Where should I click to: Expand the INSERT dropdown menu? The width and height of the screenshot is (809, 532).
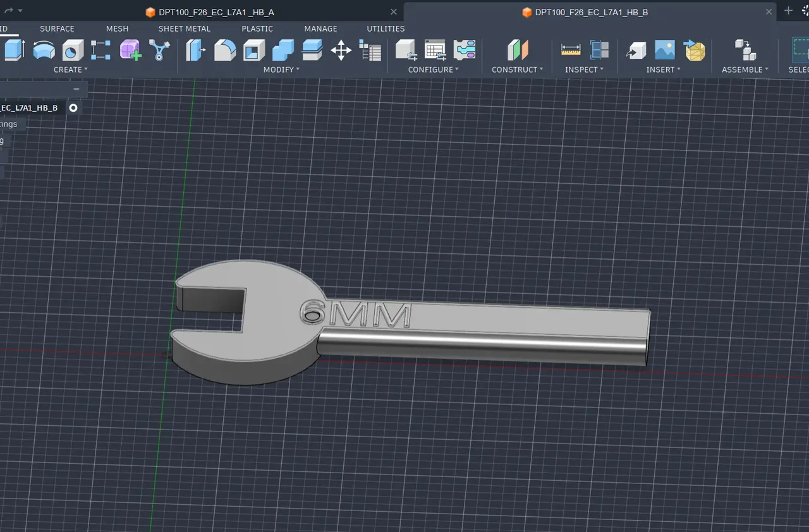[664, 70]
